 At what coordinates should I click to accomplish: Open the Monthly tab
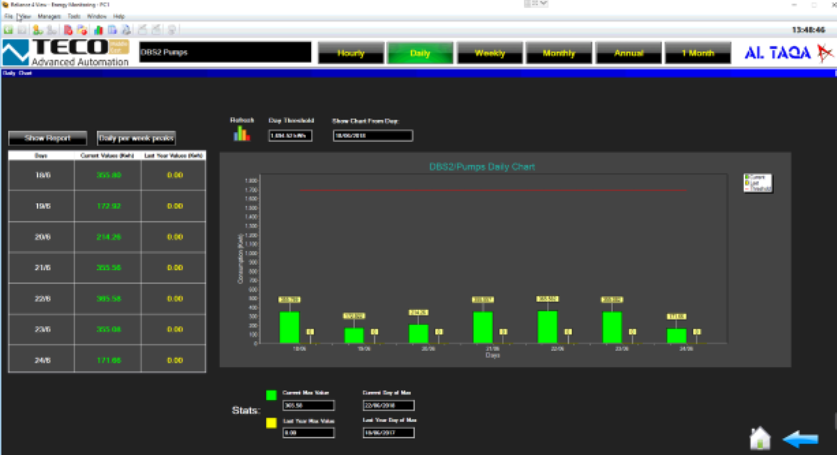click(558, 53)
